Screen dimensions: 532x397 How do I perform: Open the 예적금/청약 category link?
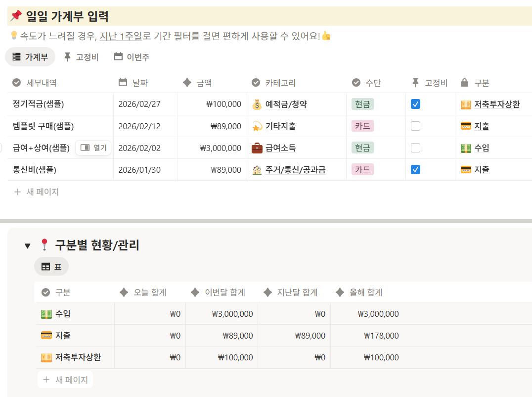click(x=286, y=104)
